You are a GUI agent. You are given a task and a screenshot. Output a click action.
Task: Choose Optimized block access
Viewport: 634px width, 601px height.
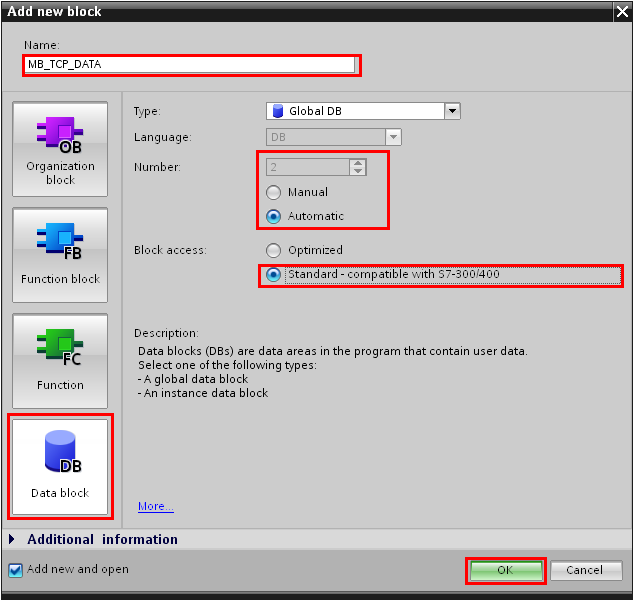tap(274, 250)
